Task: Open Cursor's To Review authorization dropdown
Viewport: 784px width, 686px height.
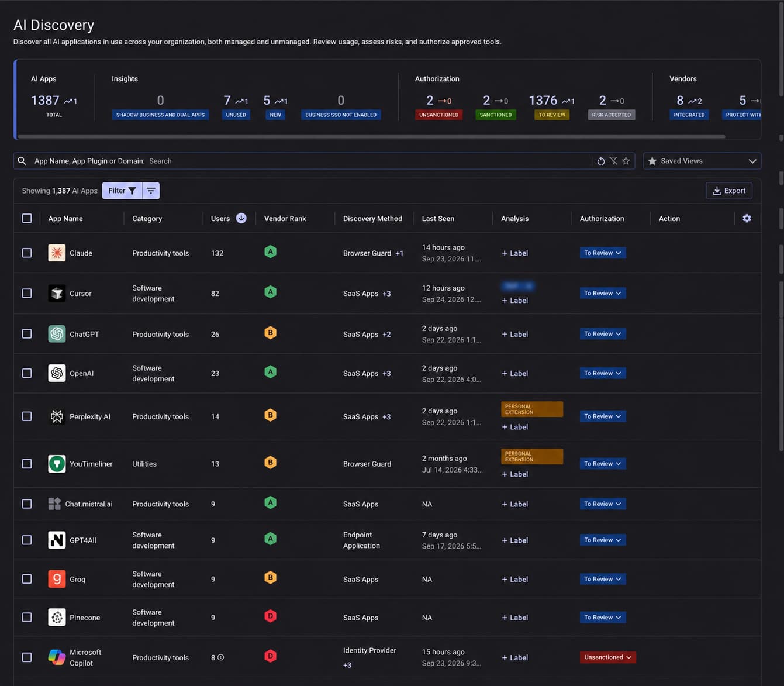Action: pos(603,293)
